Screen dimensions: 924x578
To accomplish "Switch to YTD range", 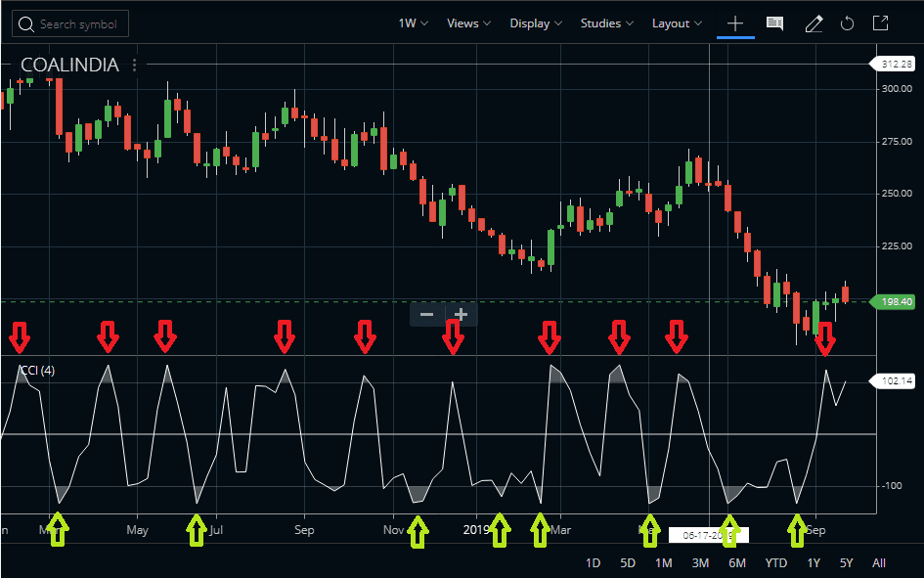I will coord(776,563).
